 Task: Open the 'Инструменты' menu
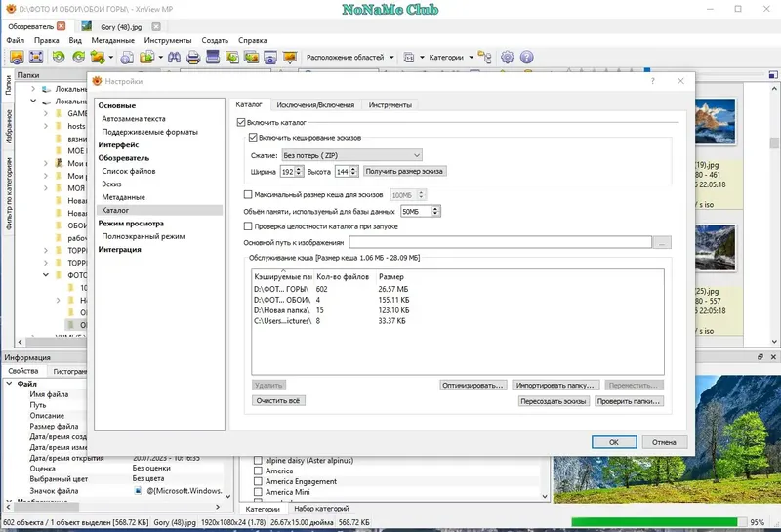point(168,40)
